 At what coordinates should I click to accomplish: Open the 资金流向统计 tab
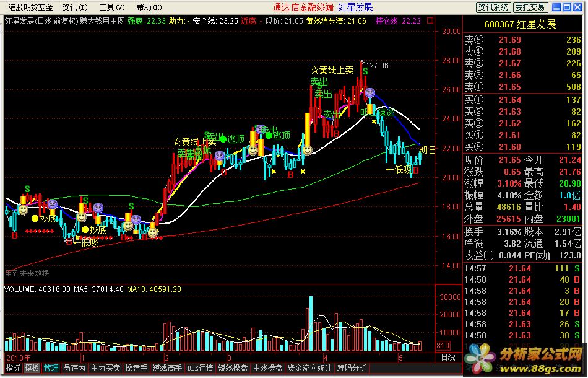[x=309, y=368]
